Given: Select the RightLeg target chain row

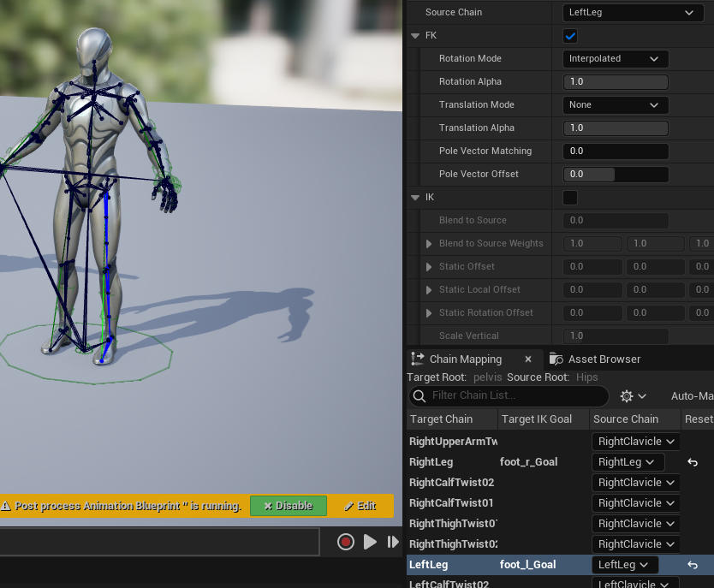Looking at the screenshot, I should (431, 462).
